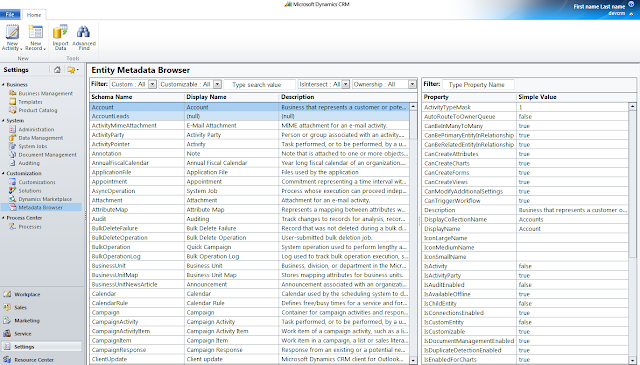
Task: Select the CanTriggerWorkflow property row
Action: (x=526, y=201)
